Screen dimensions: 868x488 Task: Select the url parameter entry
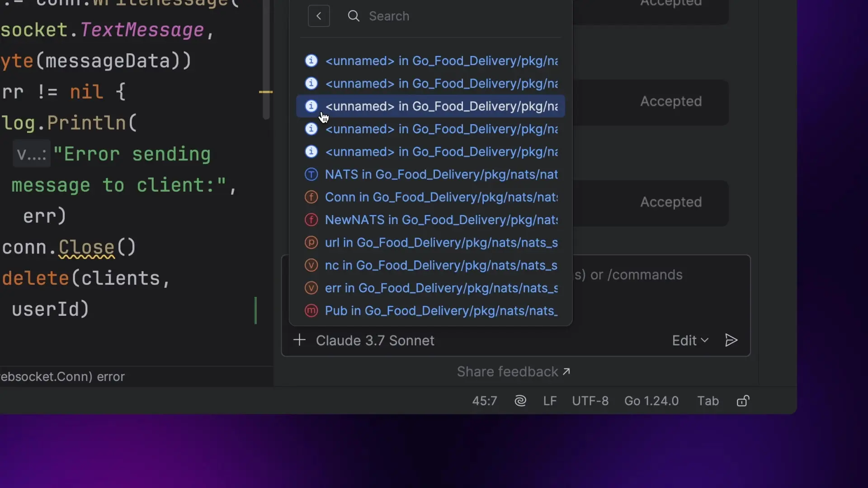click(x=430, y=243)
